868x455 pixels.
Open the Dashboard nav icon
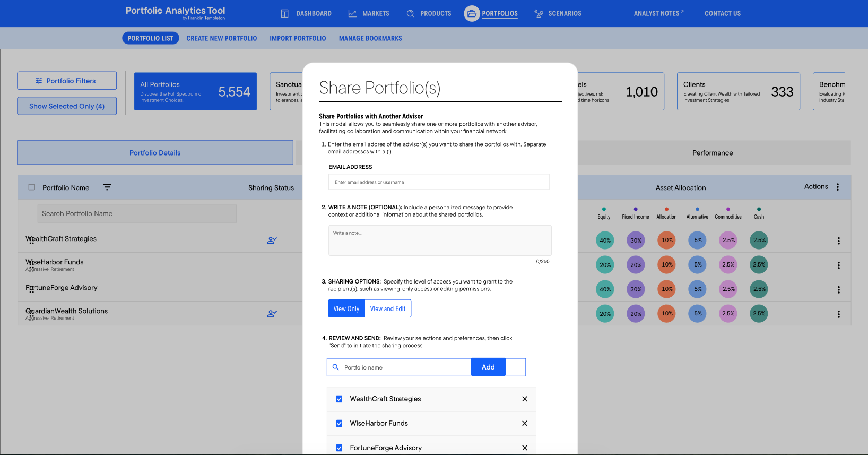point(285,13)
